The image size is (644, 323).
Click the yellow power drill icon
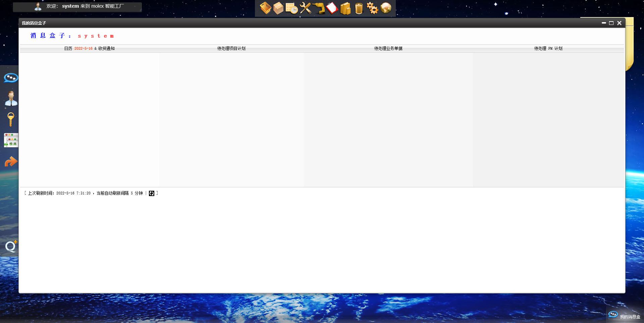click(x=319, y=8)
